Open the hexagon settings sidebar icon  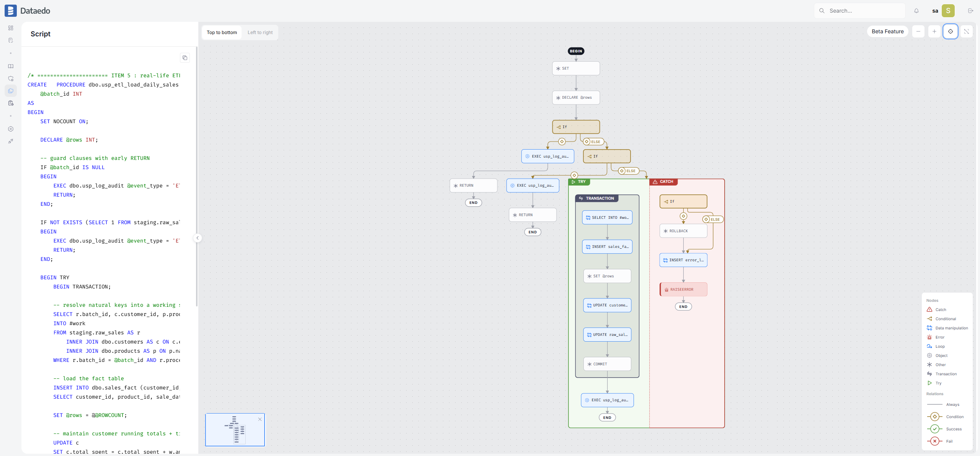11,129
